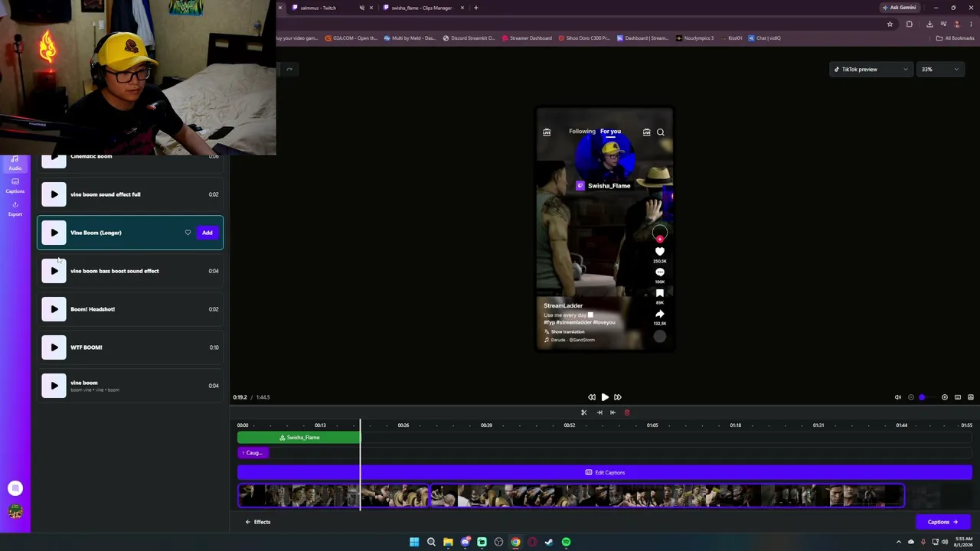Image resolution: width=980 pixels, height=551 pixels.
Task: Zoom in the timeline
Action: pos(945,397)
